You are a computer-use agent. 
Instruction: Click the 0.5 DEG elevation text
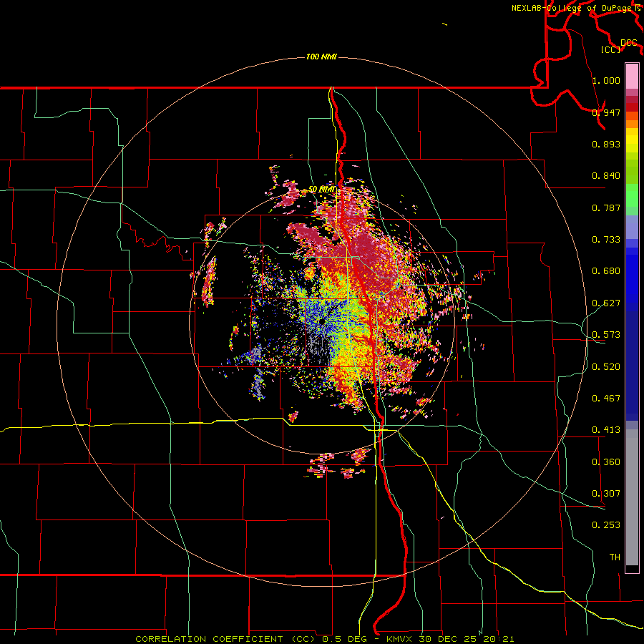[x=344, y=639]
